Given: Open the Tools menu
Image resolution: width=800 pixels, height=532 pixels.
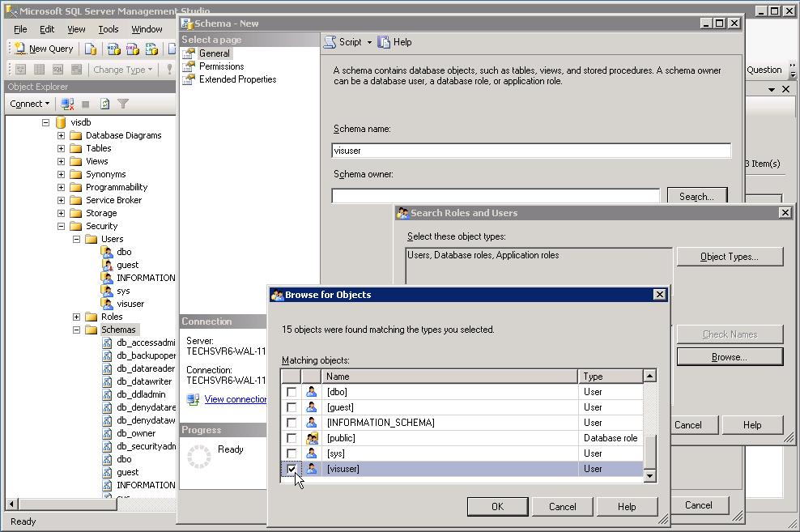Looking at the screenshot, I should [109, 29].
